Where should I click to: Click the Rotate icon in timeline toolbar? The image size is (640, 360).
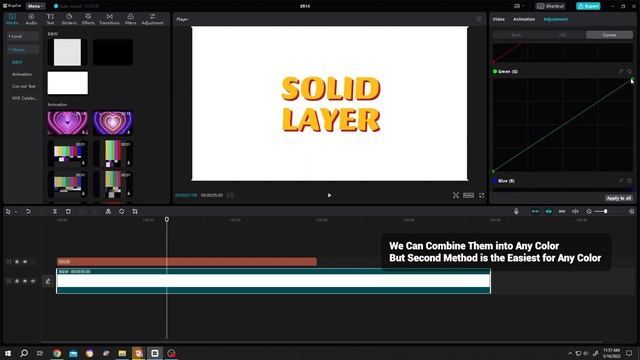pyautogui.click(x=122, y=211)
